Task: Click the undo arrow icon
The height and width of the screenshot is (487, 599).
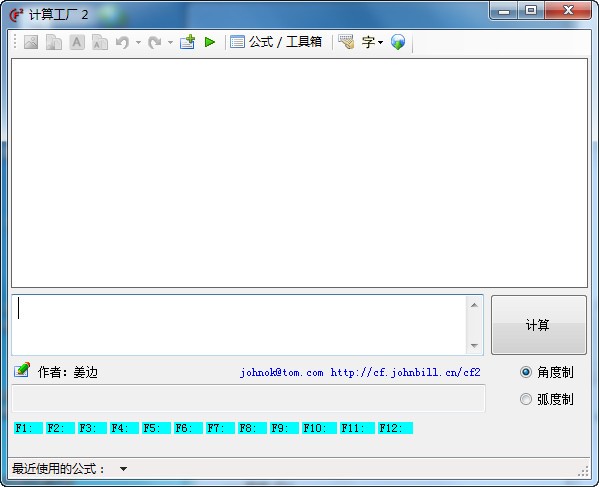Action: point(122,42)
